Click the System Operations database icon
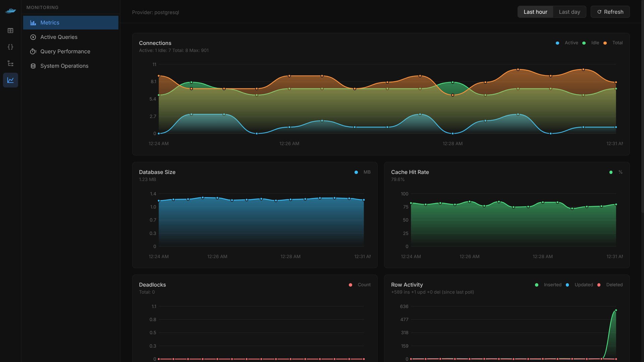 (33, 66)
